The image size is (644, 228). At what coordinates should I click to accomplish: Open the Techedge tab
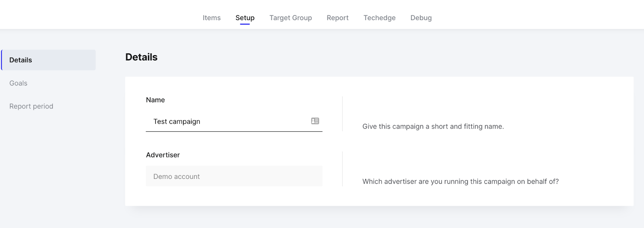click(380, 18)
